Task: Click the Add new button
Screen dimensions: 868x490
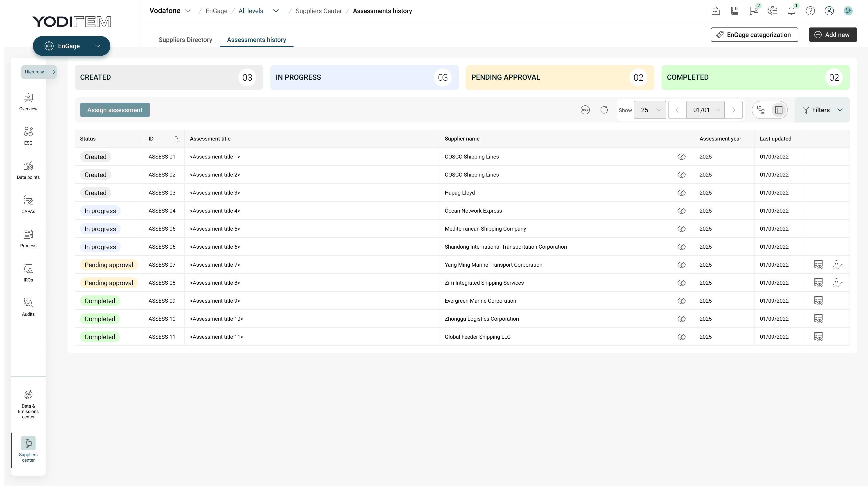Action: pyautogui.click(x=833, y=35)
